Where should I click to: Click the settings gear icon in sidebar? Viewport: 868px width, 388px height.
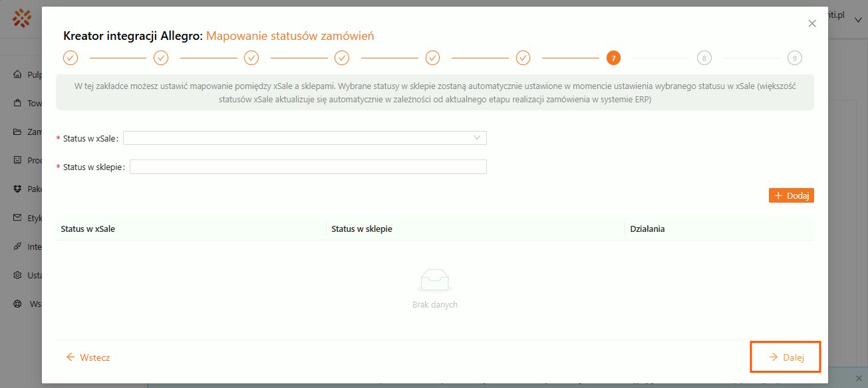[18, 275]
